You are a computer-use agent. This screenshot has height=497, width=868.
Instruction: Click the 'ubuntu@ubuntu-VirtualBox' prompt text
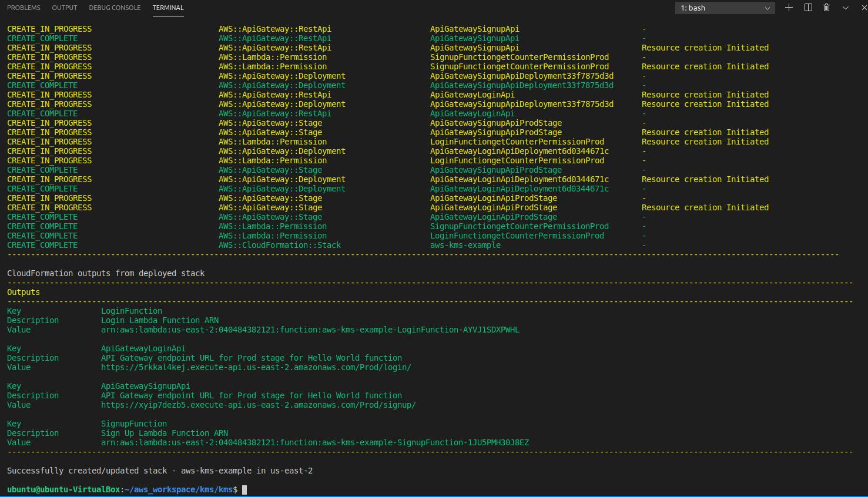point(63,489)
